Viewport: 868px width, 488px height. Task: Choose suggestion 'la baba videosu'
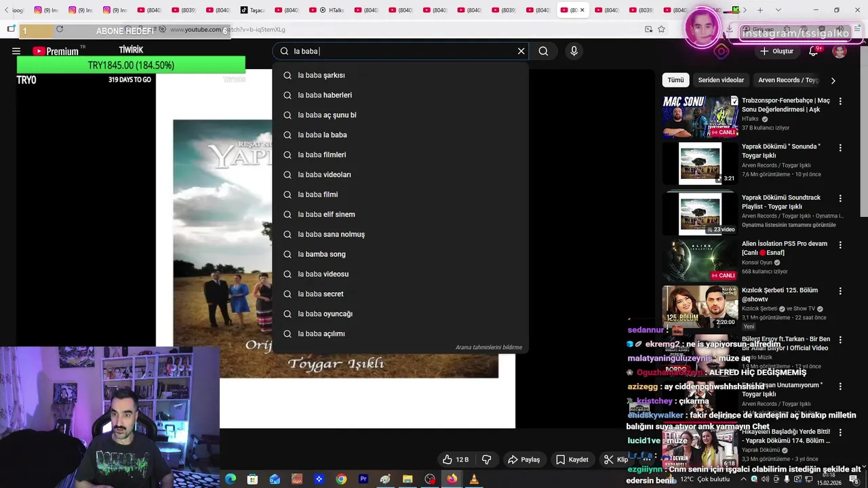[400, 274]
